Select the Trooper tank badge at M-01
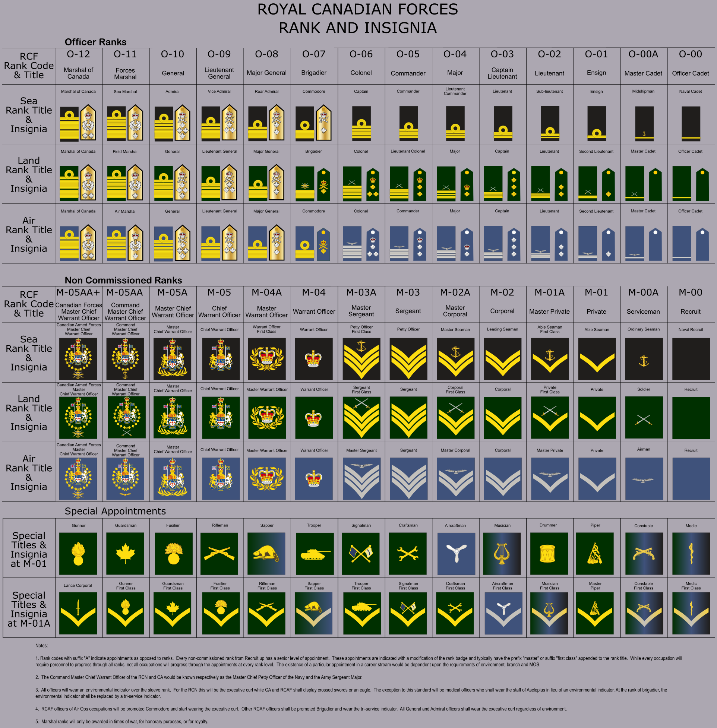Image resolution: width=717 pixels, height=728 pixels. click(315, 553)
